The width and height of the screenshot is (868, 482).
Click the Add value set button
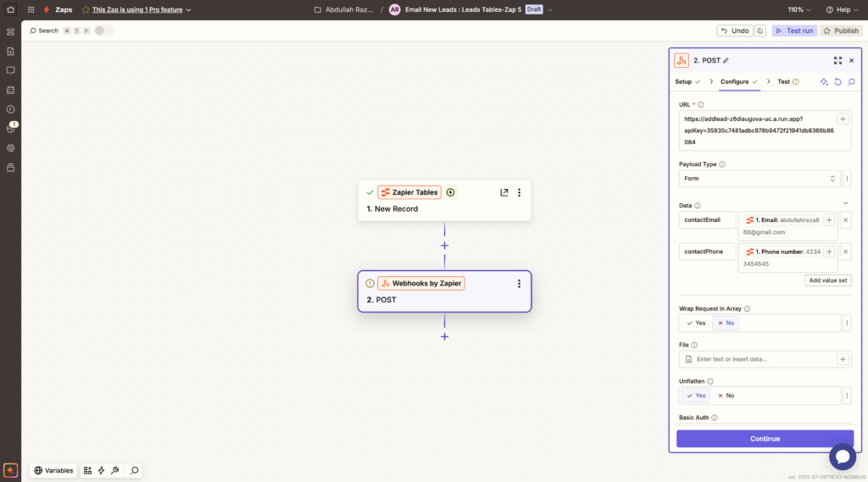pyautogui.click(x=827, y=280)
